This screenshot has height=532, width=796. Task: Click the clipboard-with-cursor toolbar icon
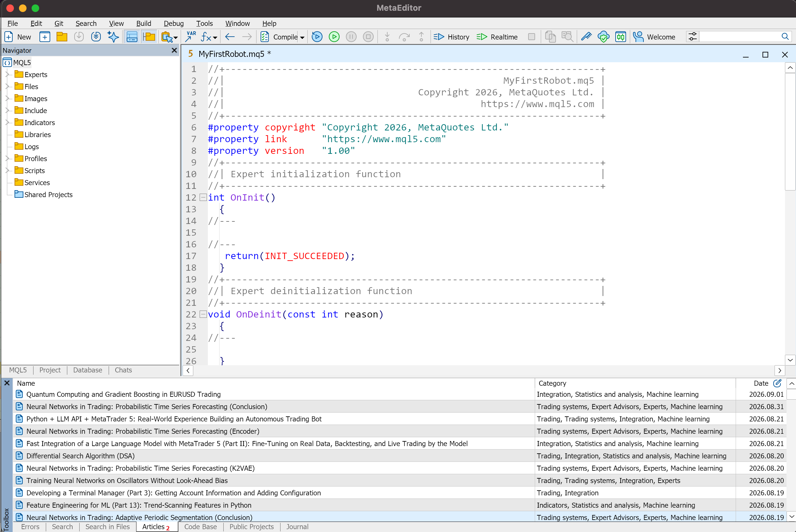click(x=167, y=37)
